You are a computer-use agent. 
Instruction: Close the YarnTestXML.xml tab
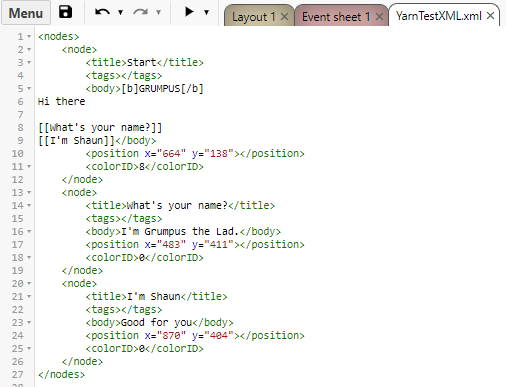point(490,16)
